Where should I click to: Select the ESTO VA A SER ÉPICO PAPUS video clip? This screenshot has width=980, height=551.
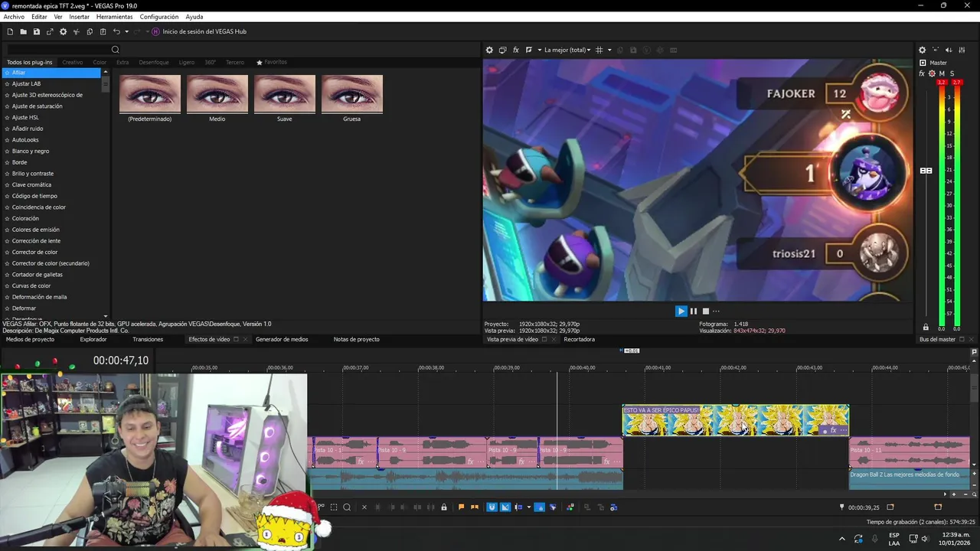pyautogui.click(x=735, y=420)
